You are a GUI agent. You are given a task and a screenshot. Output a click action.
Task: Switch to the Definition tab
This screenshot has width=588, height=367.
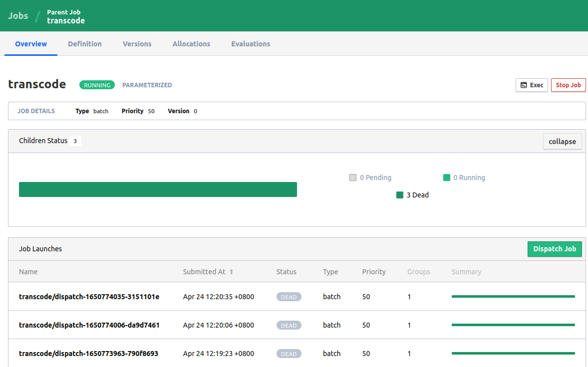(85, 44)
